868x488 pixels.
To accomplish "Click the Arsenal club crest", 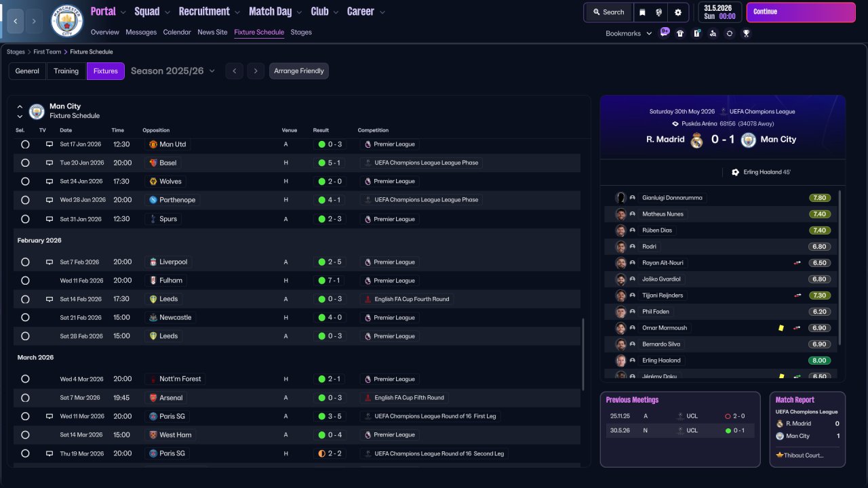I will [153, 398].
